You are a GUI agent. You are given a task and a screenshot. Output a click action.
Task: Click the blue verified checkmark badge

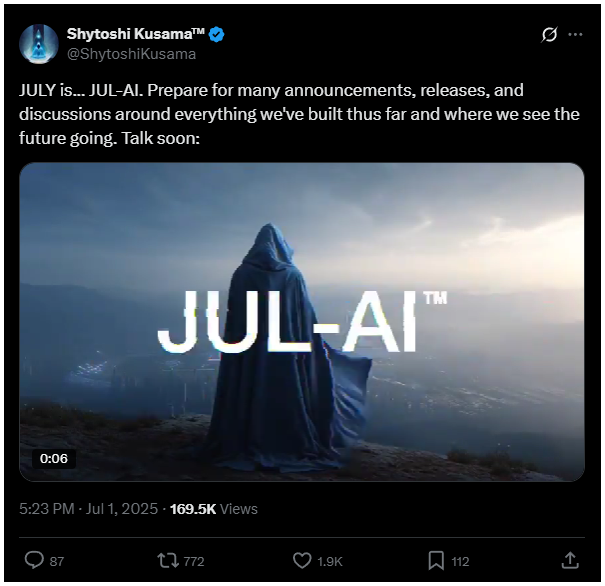pyautogui.click(x=216, y=35)
